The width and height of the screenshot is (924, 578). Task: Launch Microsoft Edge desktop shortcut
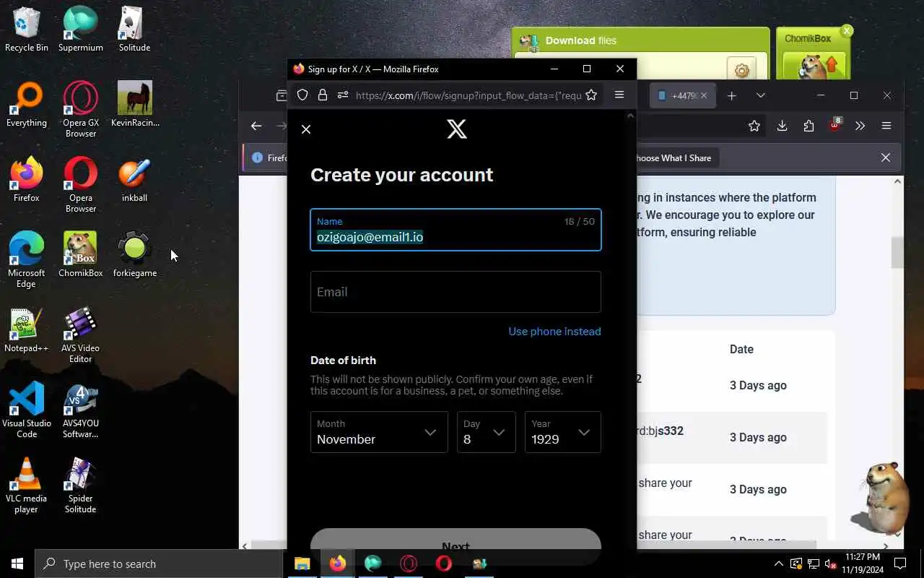27,259
